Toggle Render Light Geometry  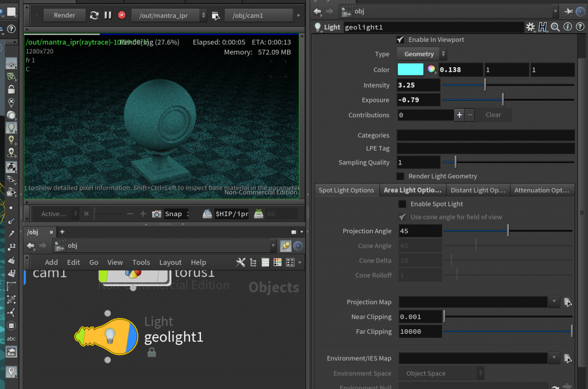tap(400, 176)
